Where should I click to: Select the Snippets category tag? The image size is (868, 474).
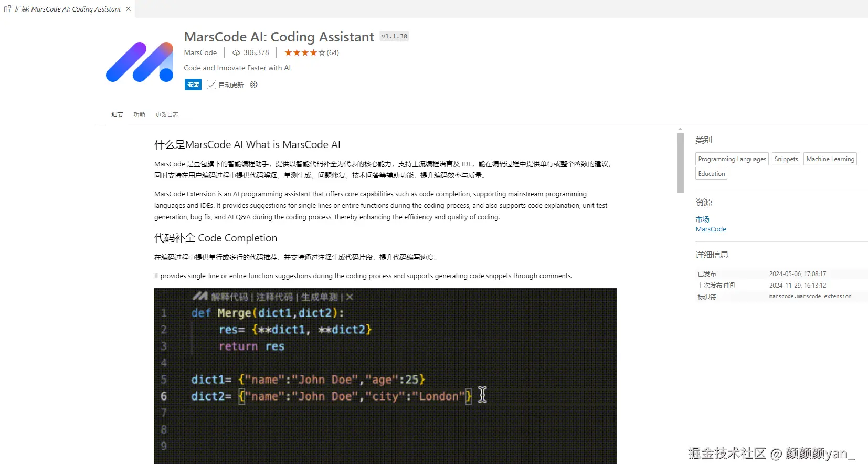(x=786, y=159)
